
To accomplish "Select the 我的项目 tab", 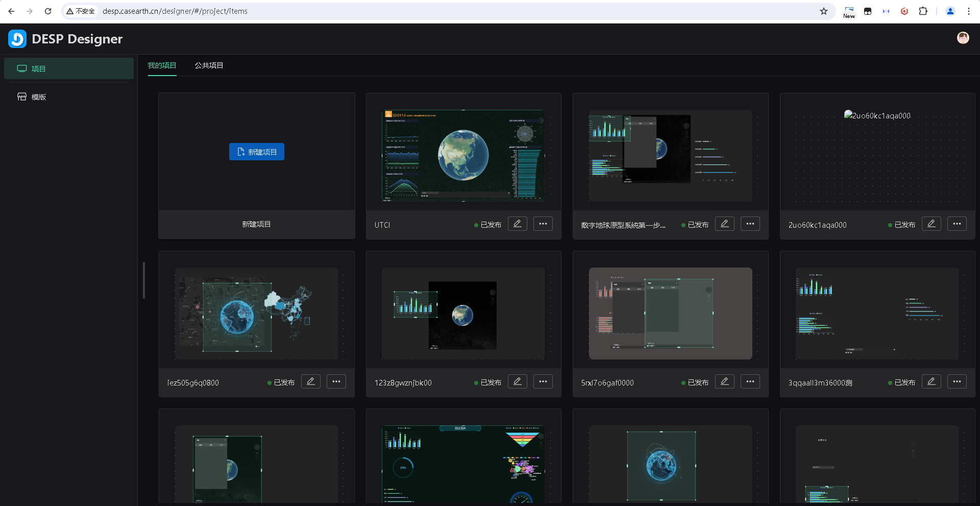I will 162,65.
